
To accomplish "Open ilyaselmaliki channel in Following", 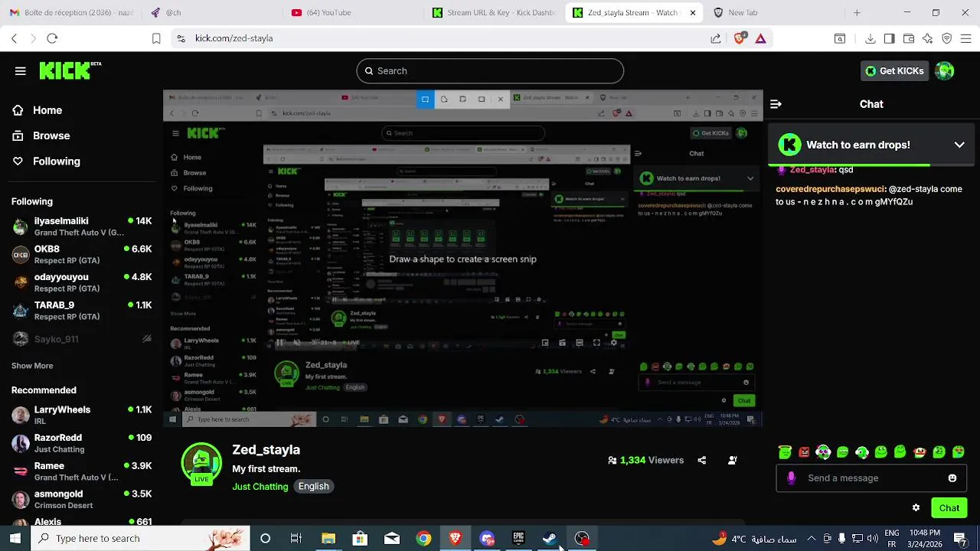I will coord(82,227).
